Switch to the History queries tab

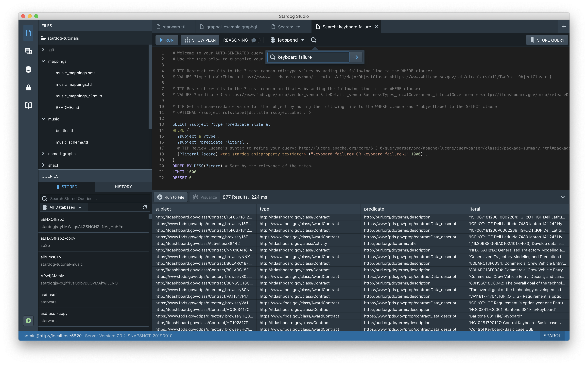tap(123, 187)
